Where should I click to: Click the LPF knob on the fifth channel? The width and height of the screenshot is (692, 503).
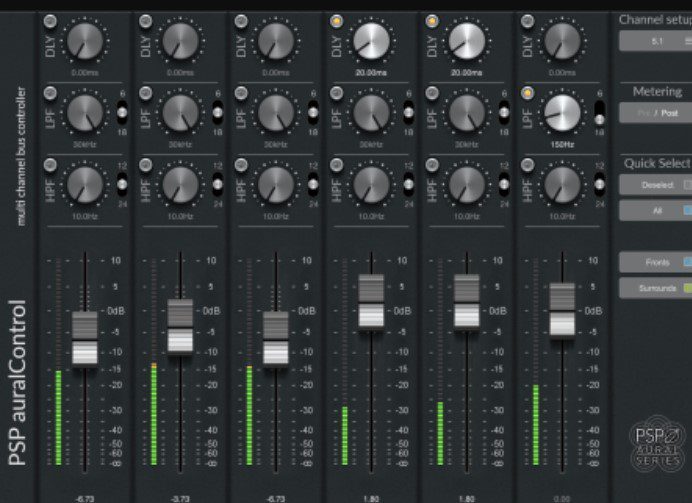click(x=466, y=113)
